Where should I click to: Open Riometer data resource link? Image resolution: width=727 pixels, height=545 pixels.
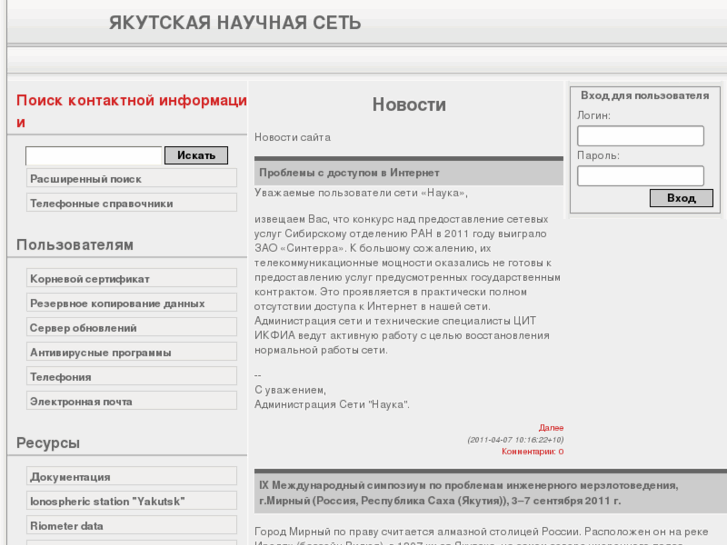click(x=132, y=526)
